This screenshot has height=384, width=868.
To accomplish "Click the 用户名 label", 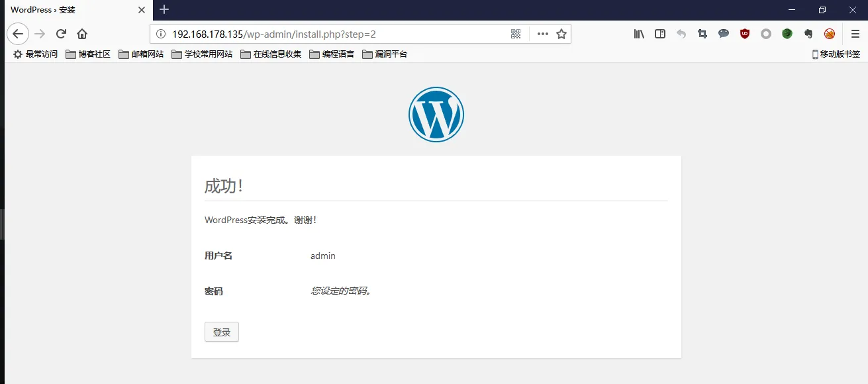I will (218, 256).
